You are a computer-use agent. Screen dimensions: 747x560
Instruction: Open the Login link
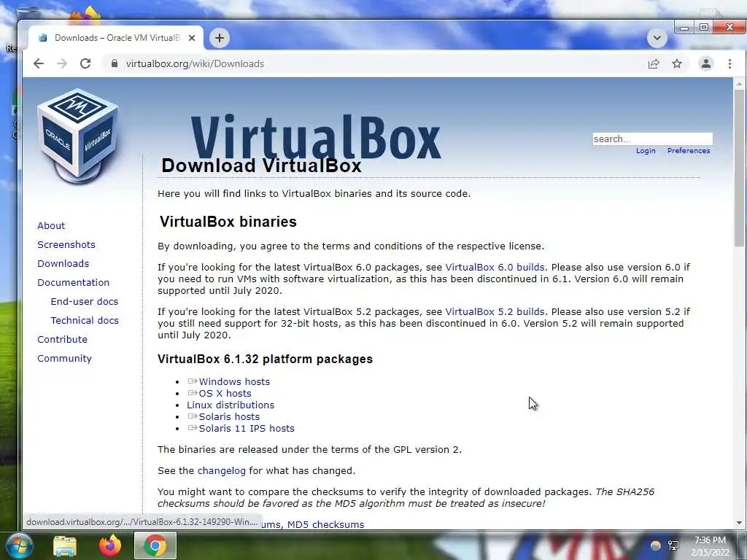coord(646,150)
